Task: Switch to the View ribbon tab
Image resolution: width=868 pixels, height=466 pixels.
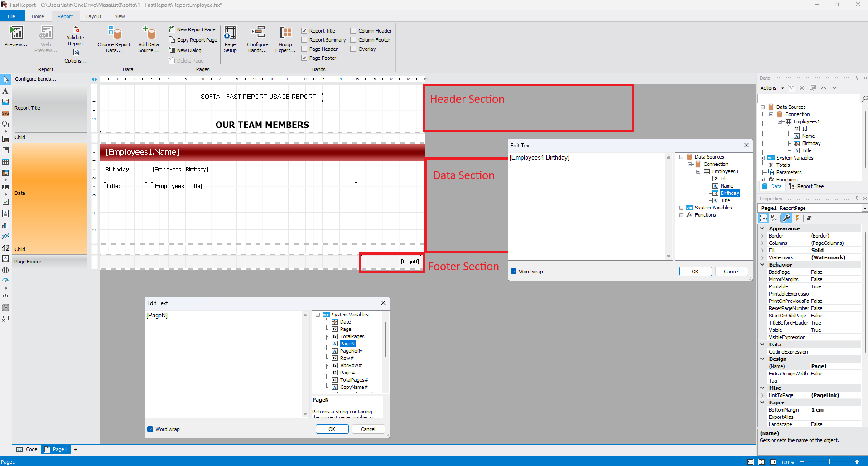Action: (x=120, y=16)
